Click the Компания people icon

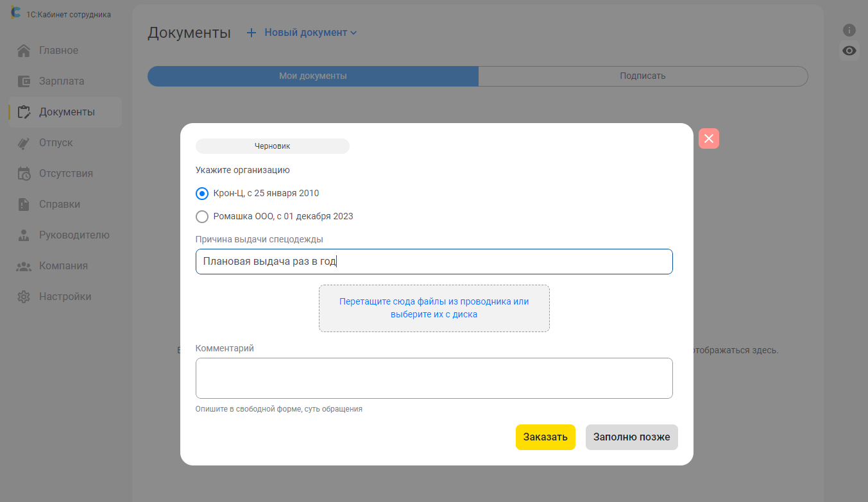pyautogui.click(x=24, y=266)
